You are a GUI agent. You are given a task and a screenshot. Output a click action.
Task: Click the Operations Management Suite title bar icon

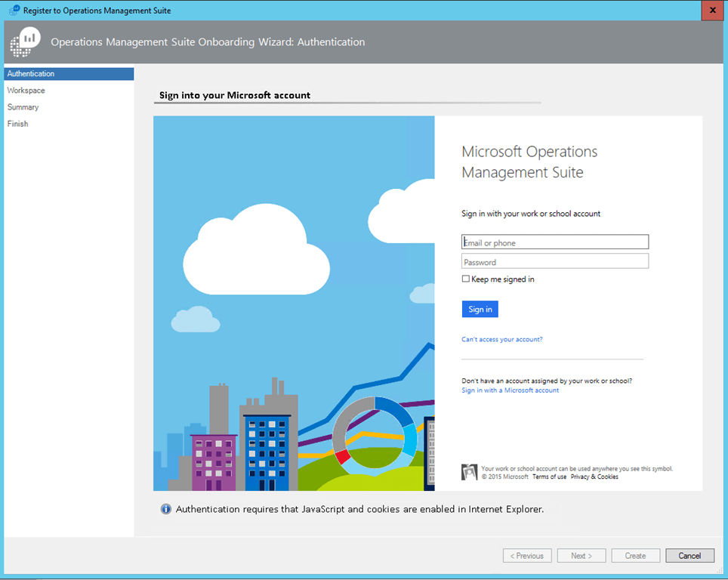pyautogui.click(x=14, y=10)
